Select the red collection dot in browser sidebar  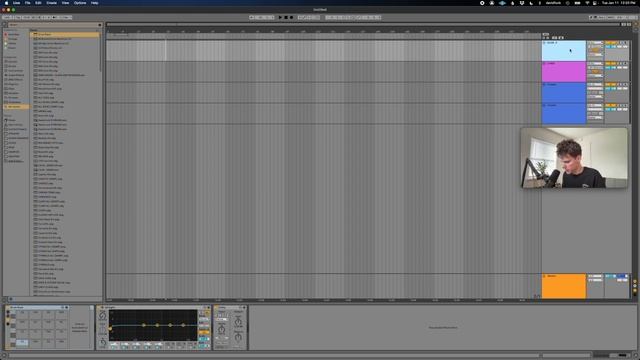(6, 35)
